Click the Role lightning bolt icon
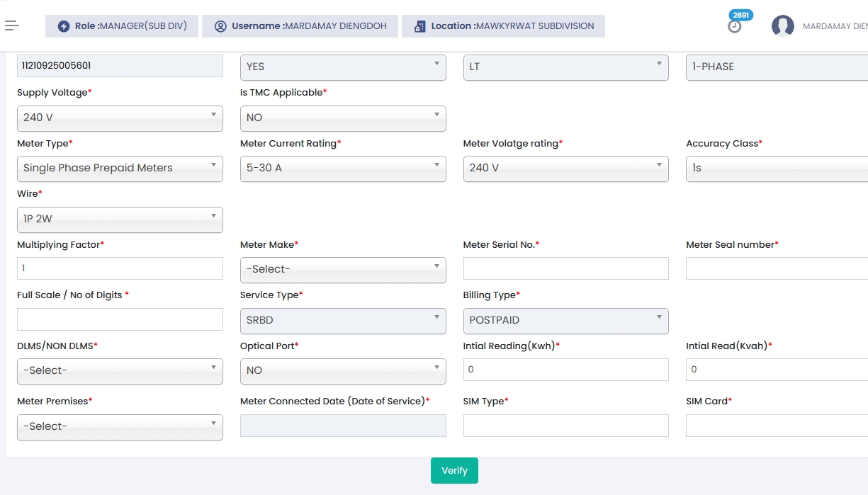 [64, 26]
